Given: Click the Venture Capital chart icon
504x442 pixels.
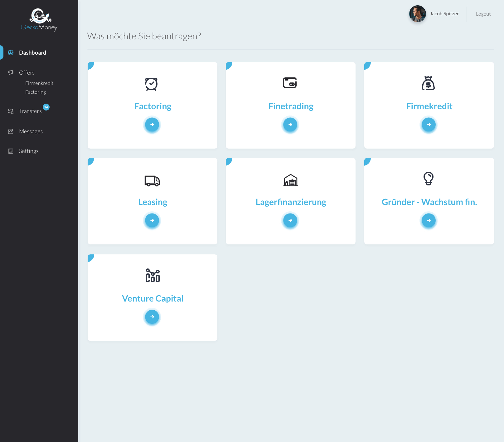Looking at the screenshot, I should [x=153, y=275].
